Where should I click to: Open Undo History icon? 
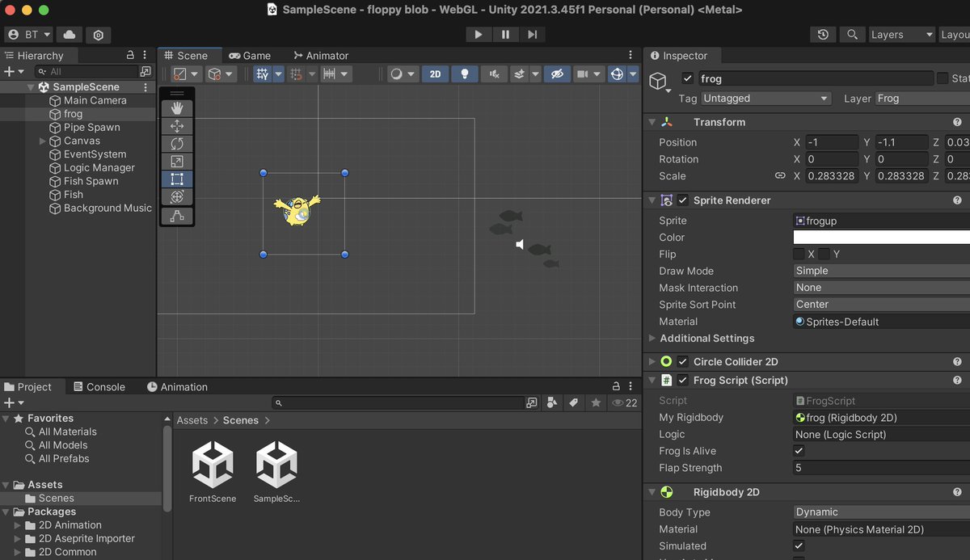823,35
